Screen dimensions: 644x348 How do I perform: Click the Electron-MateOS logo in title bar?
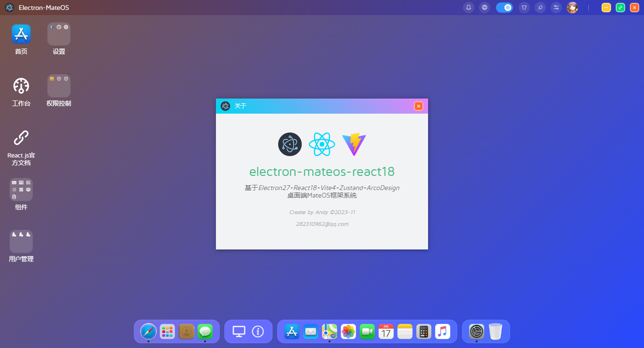pos(9,8)
